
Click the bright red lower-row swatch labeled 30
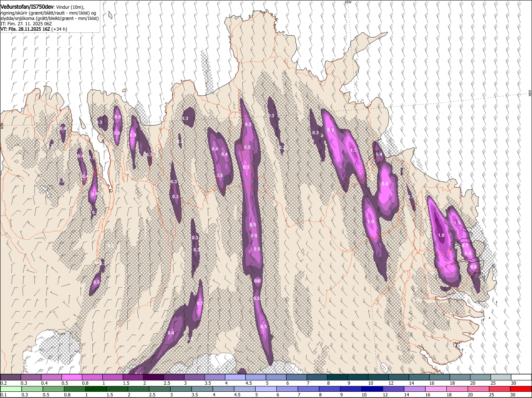click(521, 389)
